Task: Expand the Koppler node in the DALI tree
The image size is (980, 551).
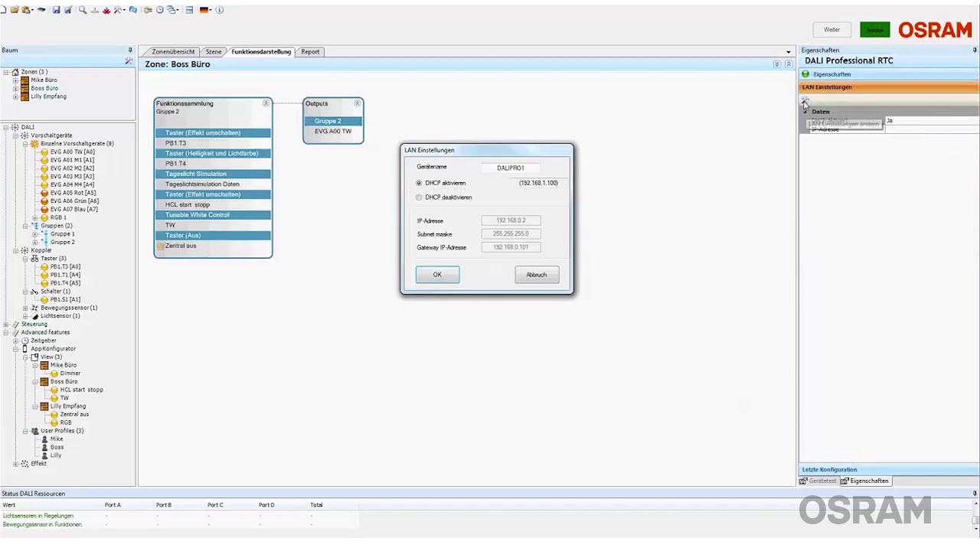Action: [14, 250]
